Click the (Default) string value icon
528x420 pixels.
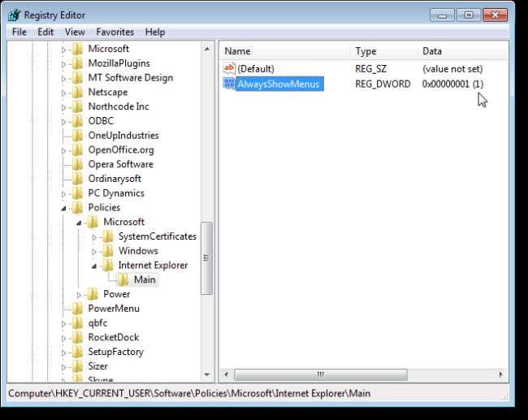229,68
